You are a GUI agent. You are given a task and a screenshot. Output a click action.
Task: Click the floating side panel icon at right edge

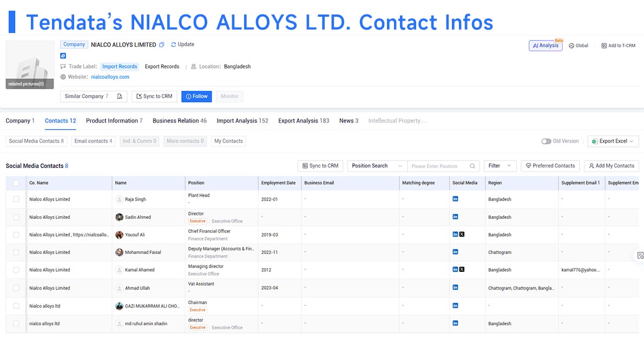tap(640, 256)
